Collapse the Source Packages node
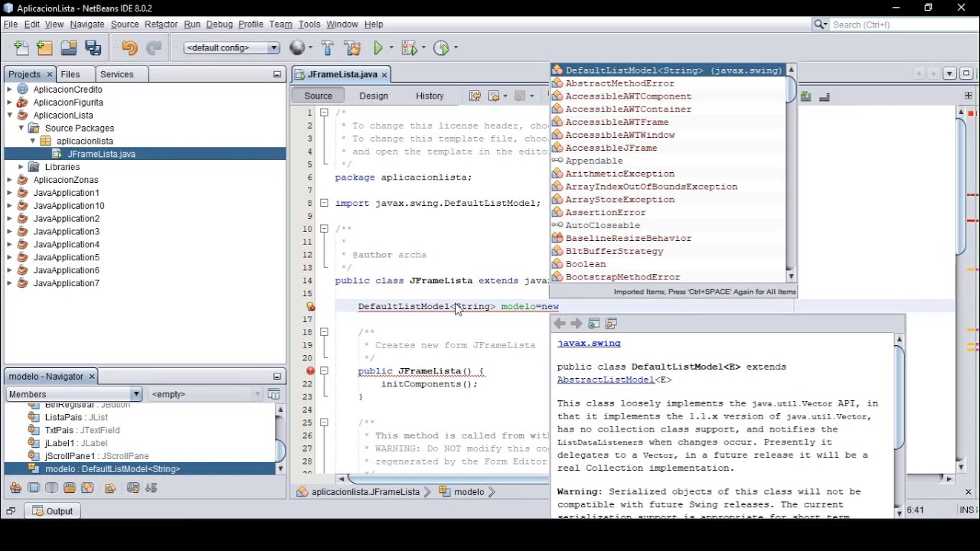The width and height of the screenshot is (980, 551). pyautogui.click(x=21, y=129)
